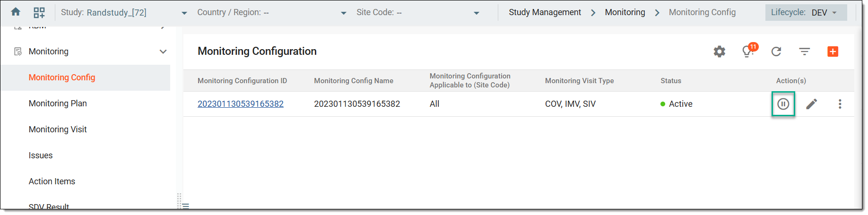Open the Lifecycle DEV dropdown
The image size is (868, 215).
(x=806, y=13)
